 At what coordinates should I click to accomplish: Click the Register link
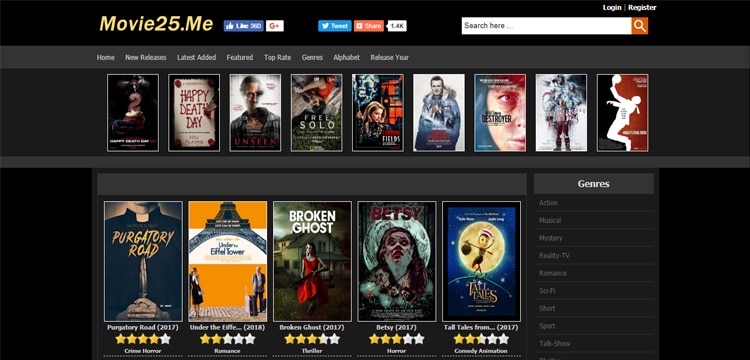(642, 7)
